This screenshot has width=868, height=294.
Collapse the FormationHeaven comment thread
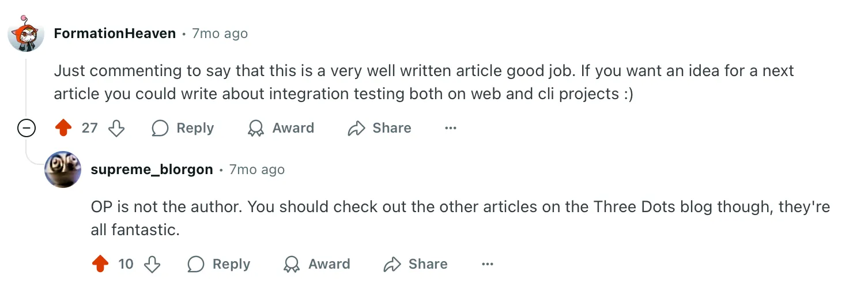[x=27, y=128]
